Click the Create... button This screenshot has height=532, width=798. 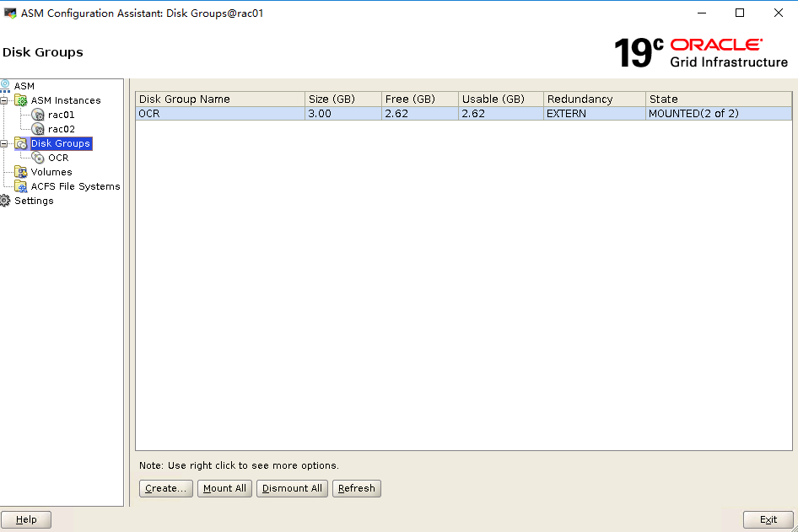166,488
